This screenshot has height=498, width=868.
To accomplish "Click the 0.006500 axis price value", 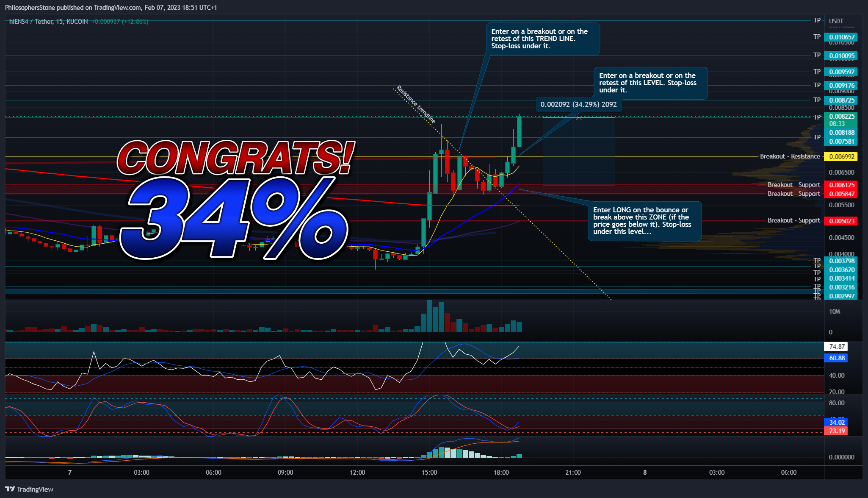I will (841, 172).
